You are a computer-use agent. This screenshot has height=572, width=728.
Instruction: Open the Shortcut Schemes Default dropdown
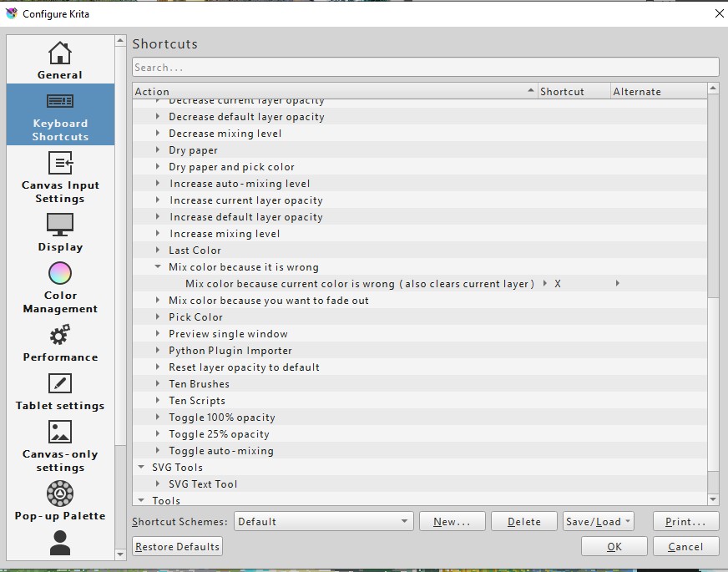pyautogui.click(x=324, y=521)
